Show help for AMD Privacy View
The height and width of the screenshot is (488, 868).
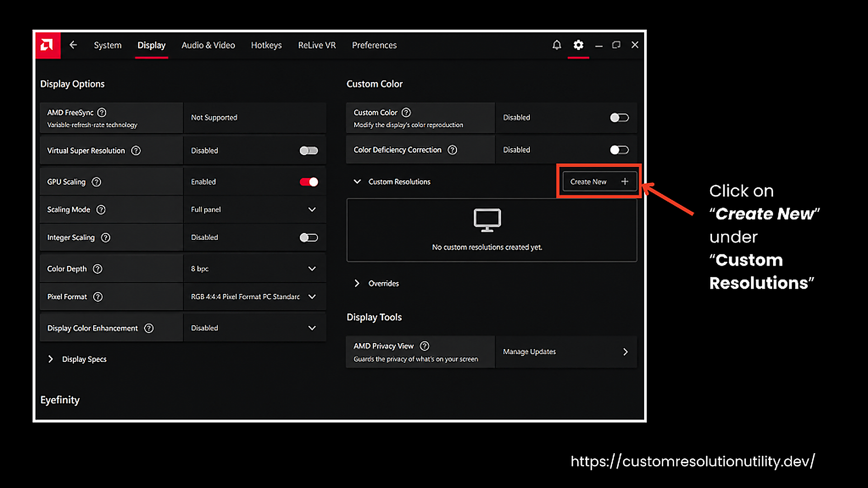(425, 346)
